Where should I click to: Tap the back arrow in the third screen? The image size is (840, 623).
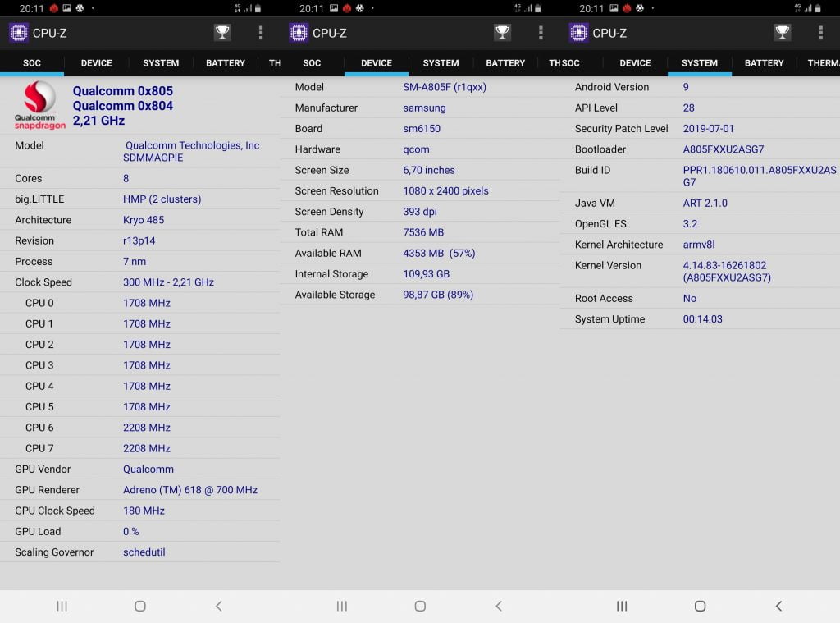click(x=779, y=606)
